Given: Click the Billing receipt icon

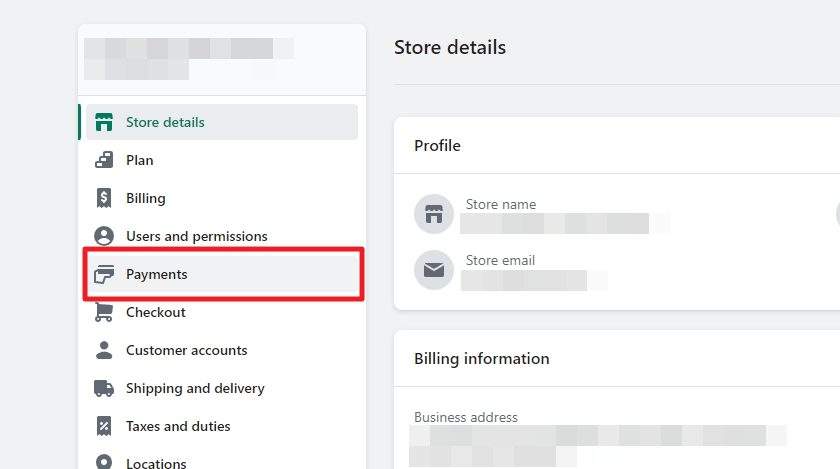Looking at the screenshot, I should [104, 198].
